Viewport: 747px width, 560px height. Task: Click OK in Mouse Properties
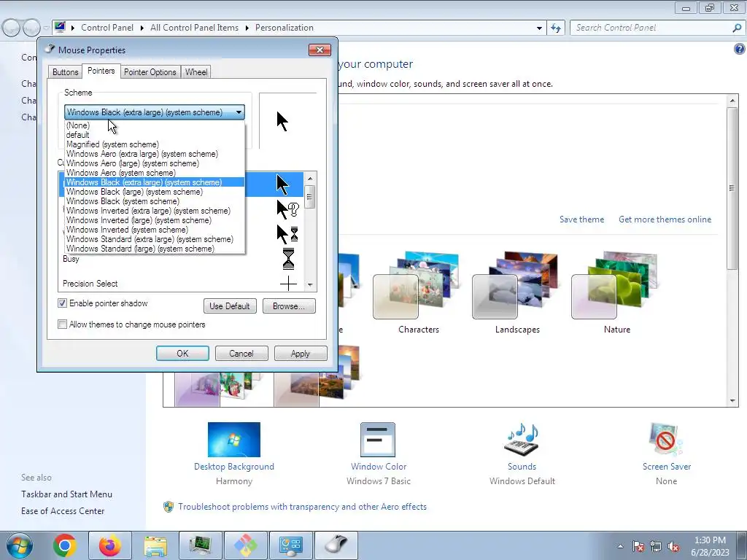tap(182, 354)
